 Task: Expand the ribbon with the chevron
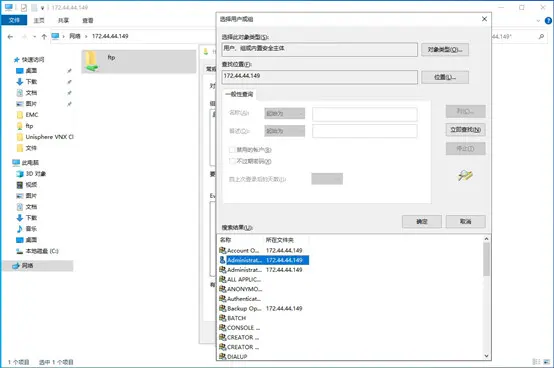(x=538, y=21)
